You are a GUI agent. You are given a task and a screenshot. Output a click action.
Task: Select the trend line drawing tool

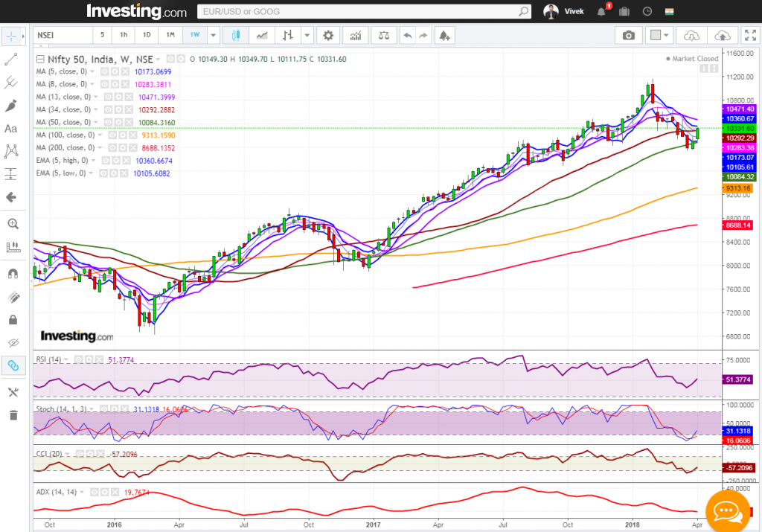(x=10, y=60)
